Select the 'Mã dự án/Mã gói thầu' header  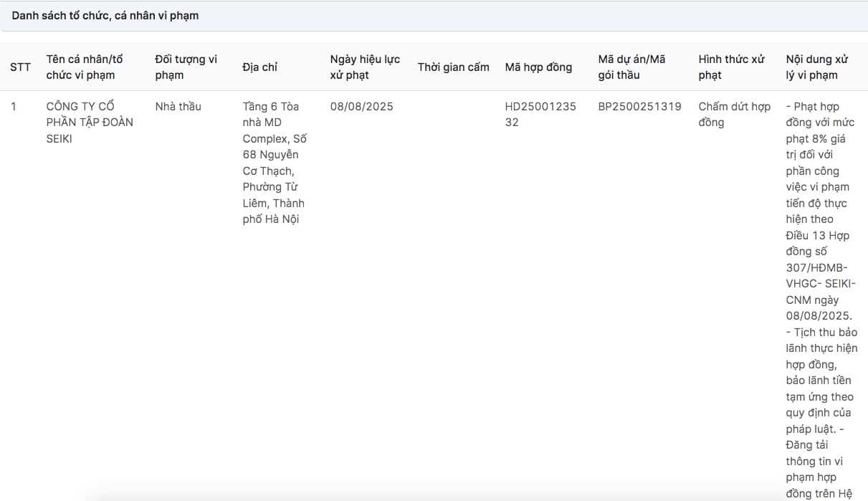point(631,67)
